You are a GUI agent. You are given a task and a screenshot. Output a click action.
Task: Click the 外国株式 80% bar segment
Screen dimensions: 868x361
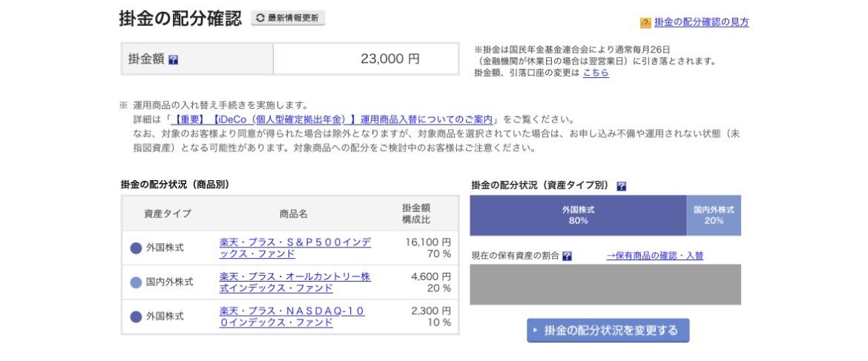(x=578, y=216)
